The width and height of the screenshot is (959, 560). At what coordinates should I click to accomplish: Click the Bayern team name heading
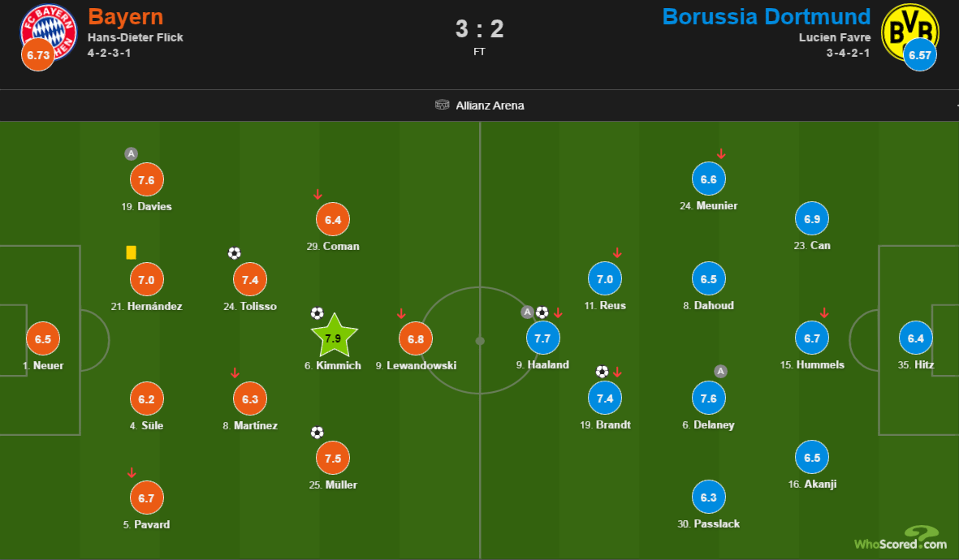(x=125, y=17)
